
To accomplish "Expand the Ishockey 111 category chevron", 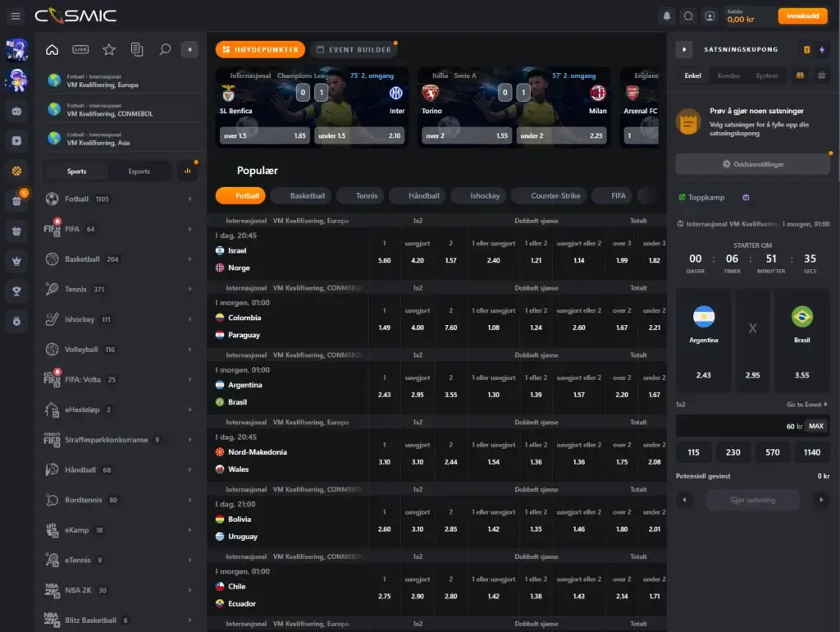I will [189, 319].
